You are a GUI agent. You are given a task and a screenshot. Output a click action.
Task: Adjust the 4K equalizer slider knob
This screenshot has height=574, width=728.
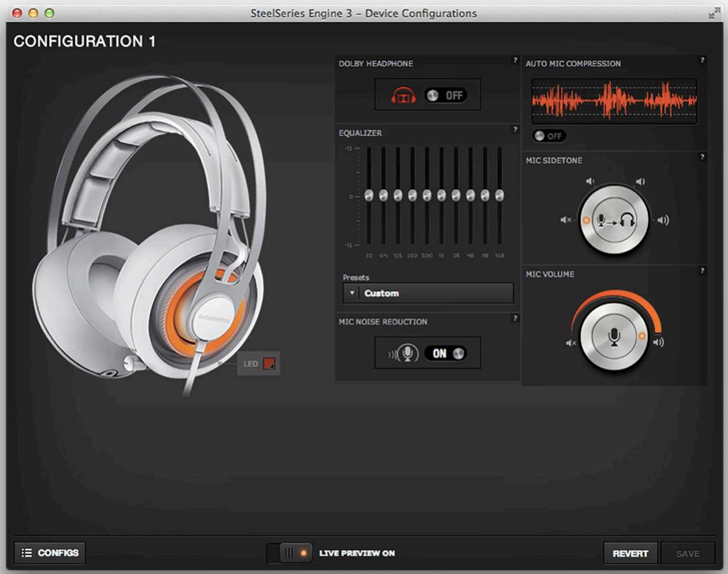(x=470, y=195)
